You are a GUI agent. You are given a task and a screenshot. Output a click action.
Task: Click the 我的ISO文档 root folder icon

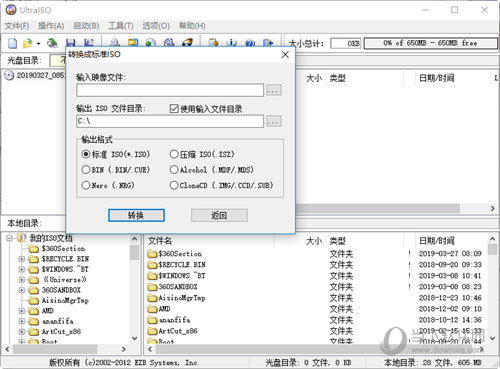click(x=22, y=238)
